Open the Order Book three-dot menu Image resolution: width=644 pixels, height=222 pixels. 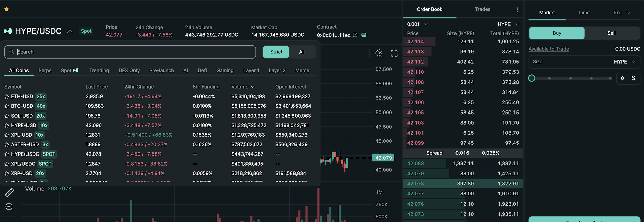point(517,10)
